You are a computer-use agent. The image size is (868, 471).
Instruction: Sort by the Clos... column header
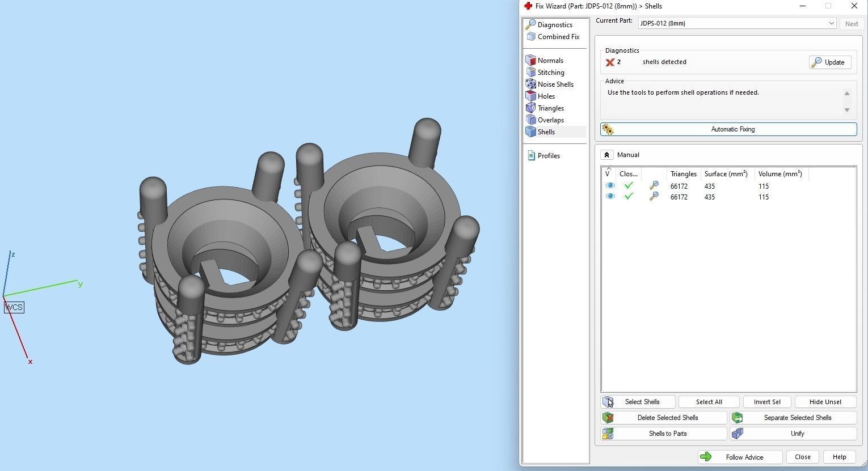tap(629, 173)
